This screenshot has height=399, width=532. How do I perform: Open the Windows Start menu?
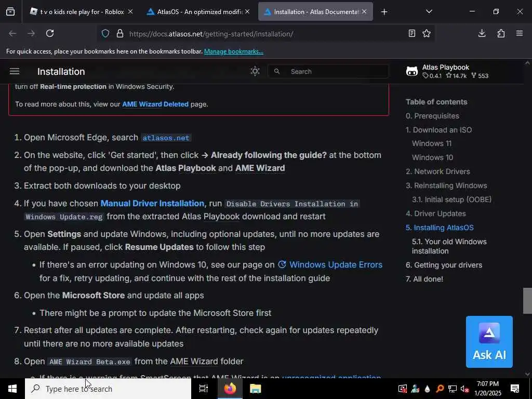(x=12, y=389)
